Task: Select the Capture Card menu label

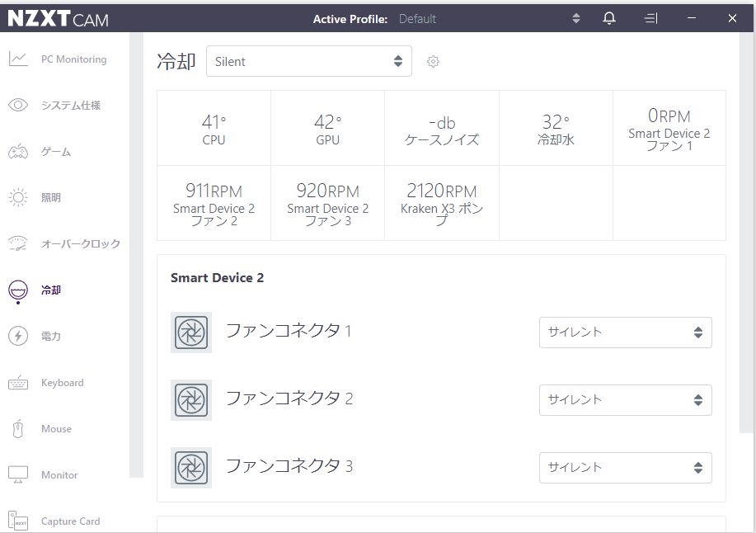Action: [x=70, y=521]
